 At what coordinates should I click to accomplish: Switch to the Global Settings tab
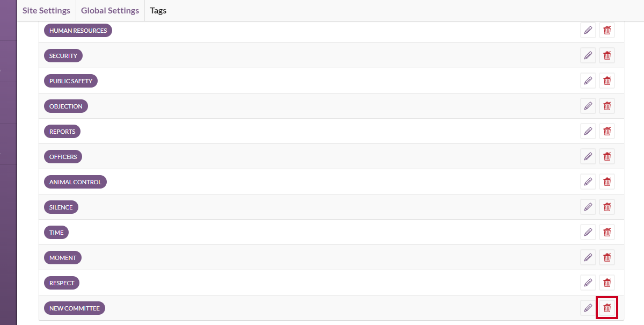click(x=110, y=11)
